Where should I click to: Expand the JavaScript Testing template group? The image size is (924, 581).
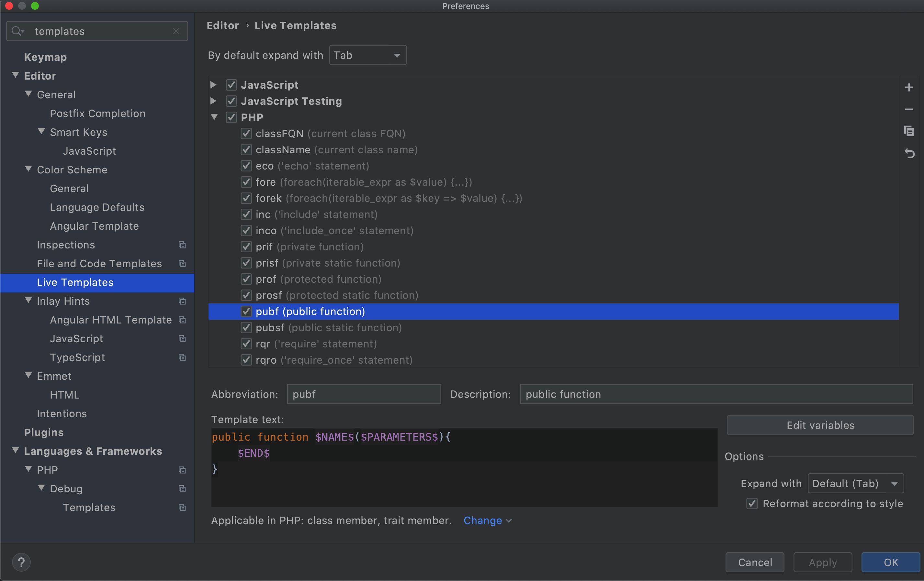(214, 101)
